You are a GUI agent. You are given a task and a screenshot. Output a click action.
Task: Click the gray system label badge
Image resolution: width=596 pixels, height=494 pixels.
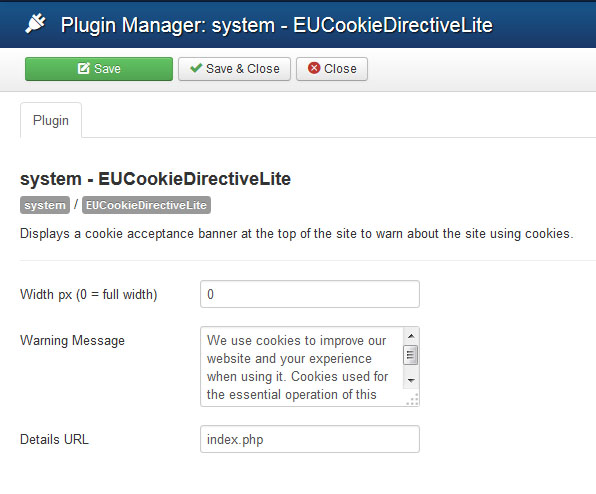[45, 205]
